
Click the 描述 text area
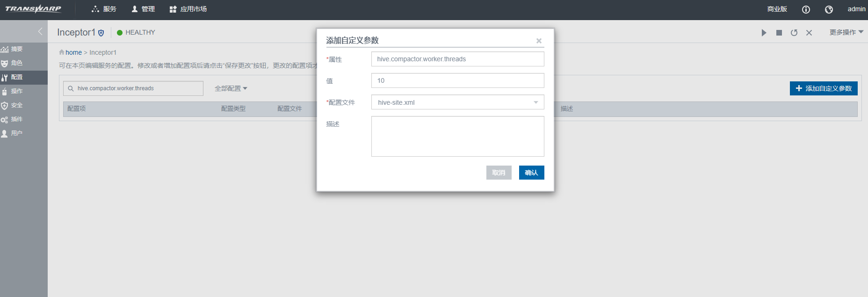click(457, 136)
